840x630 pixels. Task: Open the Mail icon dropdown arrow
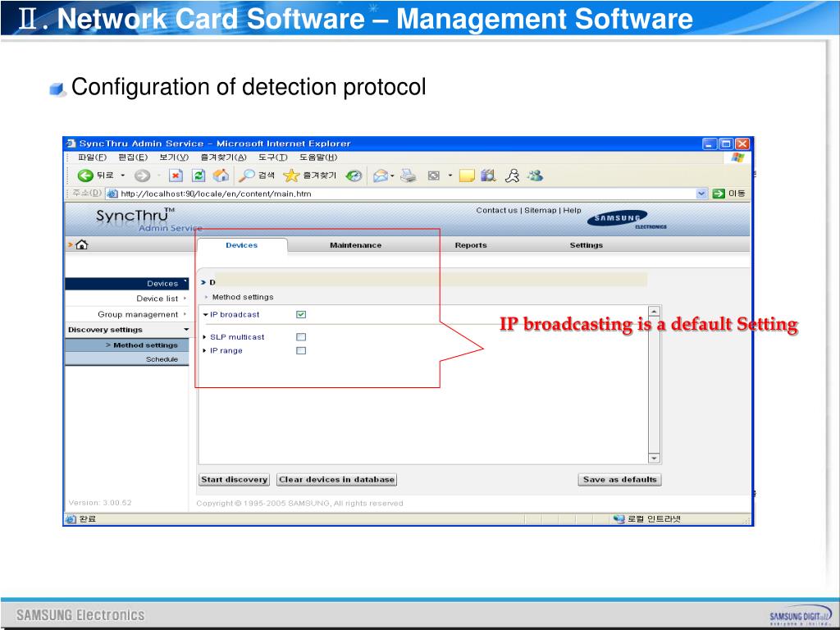click(x=392, y=176)
